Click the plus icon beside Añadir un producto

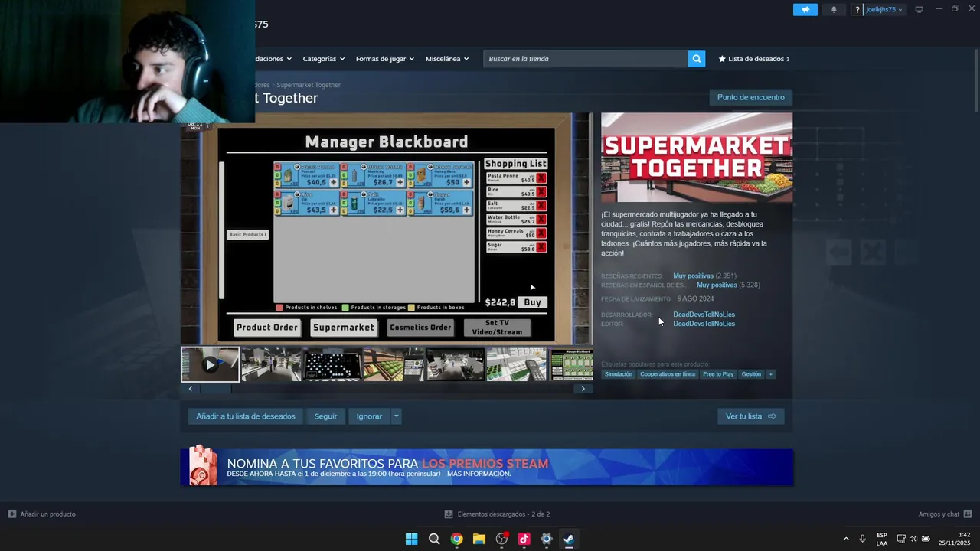tap(12, 514)
